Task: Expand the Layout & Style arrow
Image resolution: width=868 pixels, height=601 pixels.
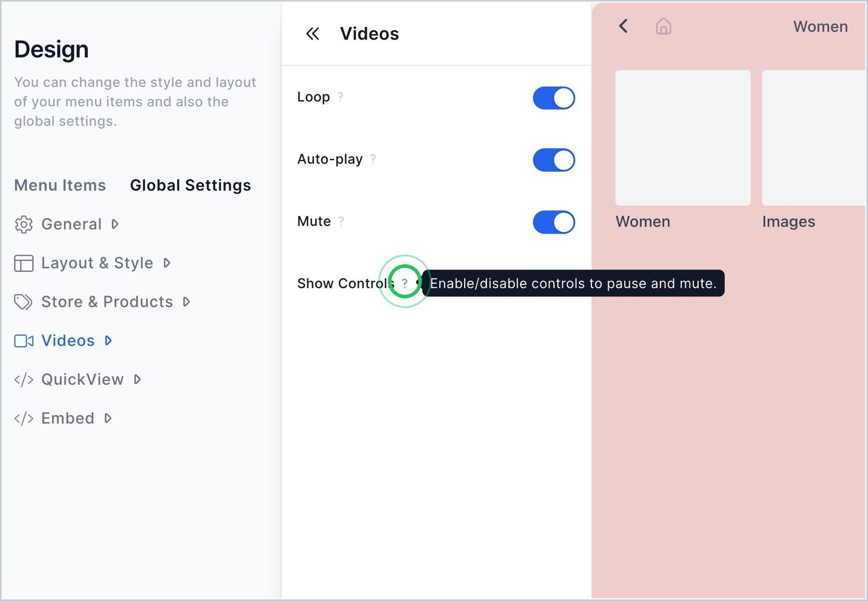Action: coord(167,263)
